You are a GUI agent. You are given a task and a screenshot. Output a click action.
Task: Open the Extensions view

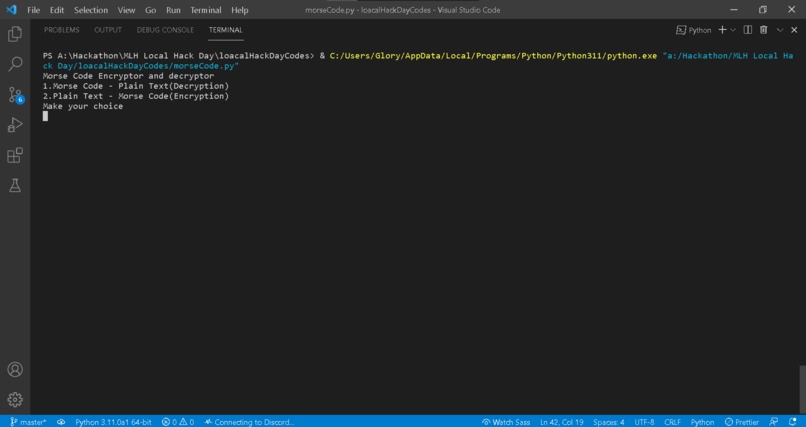point(15,155)
